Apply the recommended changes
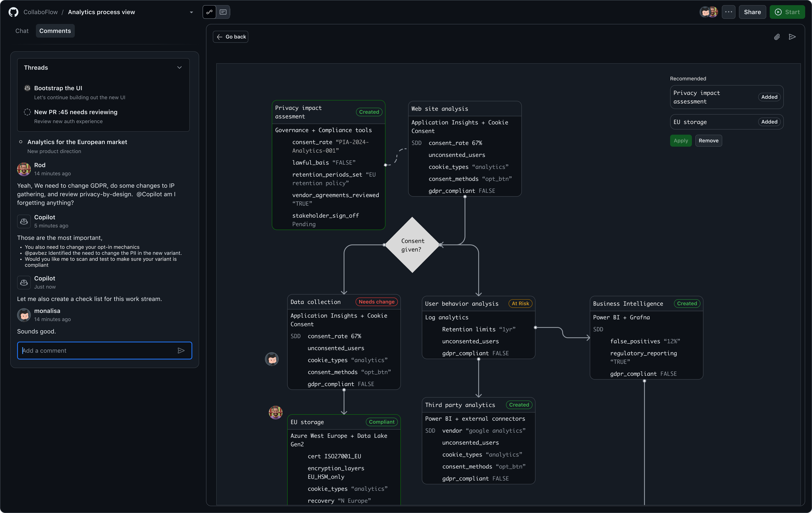 tap(680, 140)
